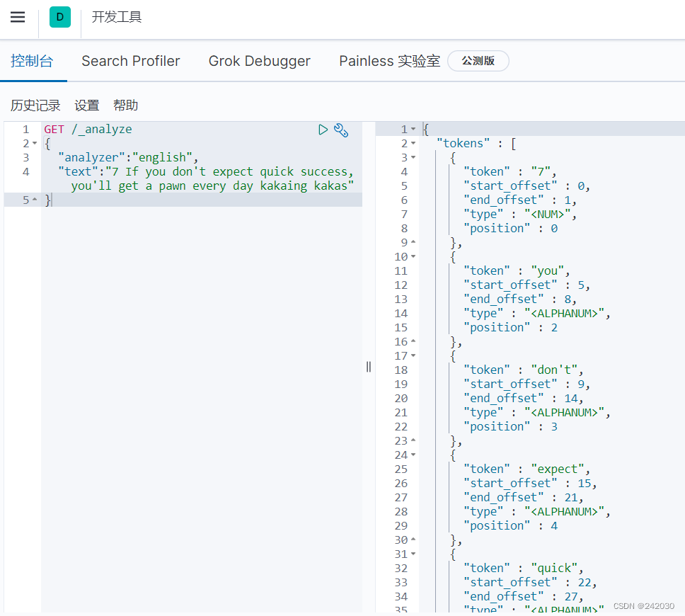
Task: Click "end_offset" : 8 line
Action: (520, 299)
